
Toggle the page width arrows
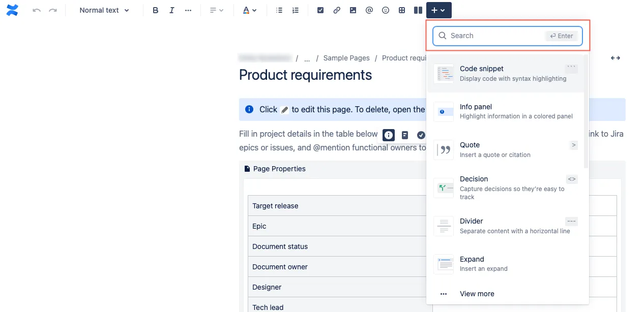point(616,58)
